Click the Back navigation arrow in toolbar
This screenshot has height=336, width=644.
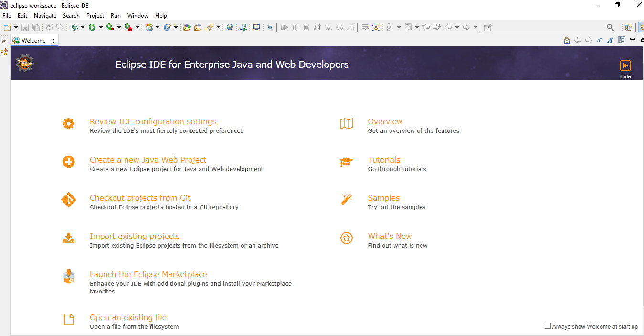(448, 27)
